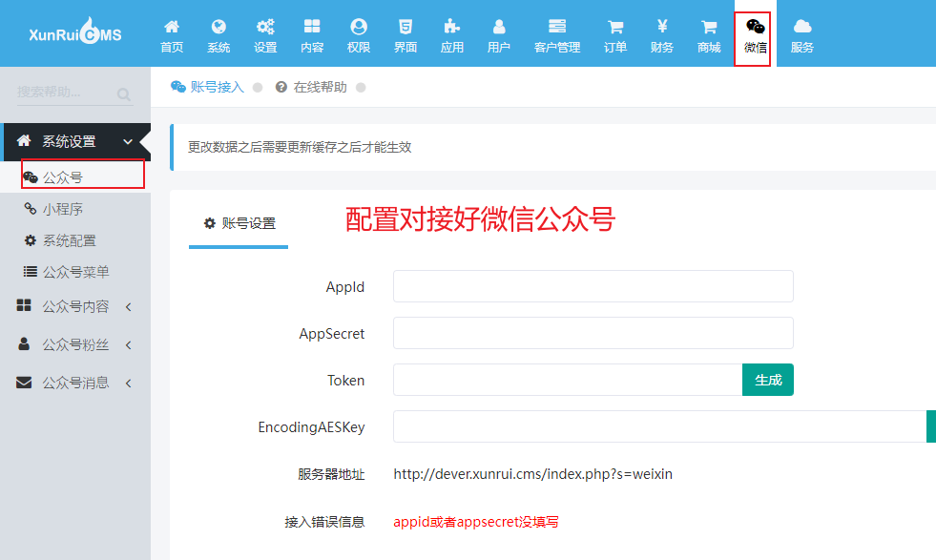
Task: Switch to the 账号设置 tab
Action: tap(239, 224)
